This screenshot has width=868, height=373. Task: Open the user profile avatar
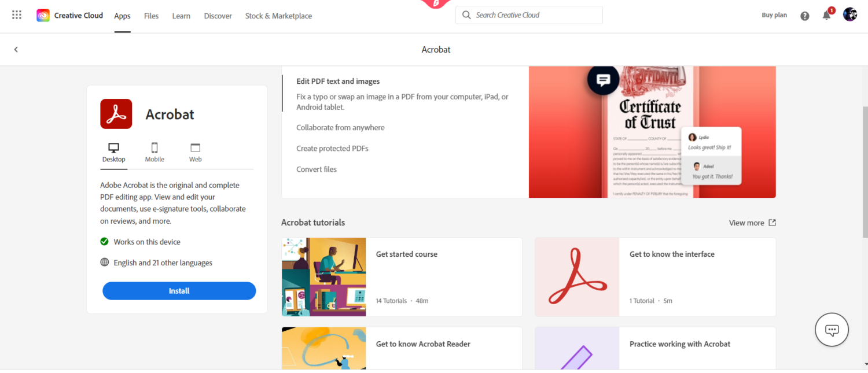(849, 14)
